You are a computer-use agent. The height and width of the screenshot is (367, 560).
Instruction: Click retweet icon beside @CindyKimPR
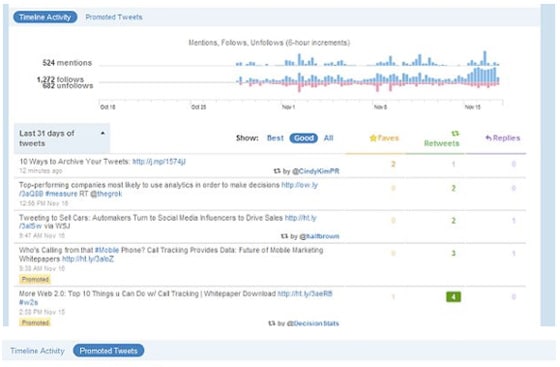point(277,171)
